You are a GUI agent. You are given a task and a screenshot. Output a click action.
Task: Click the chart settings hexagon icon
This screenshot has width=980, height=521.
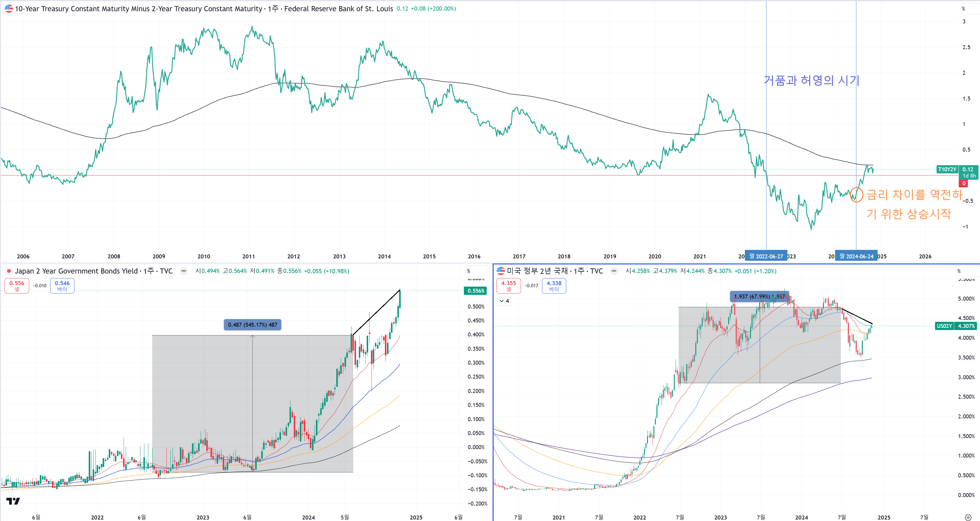coord(968,517)
